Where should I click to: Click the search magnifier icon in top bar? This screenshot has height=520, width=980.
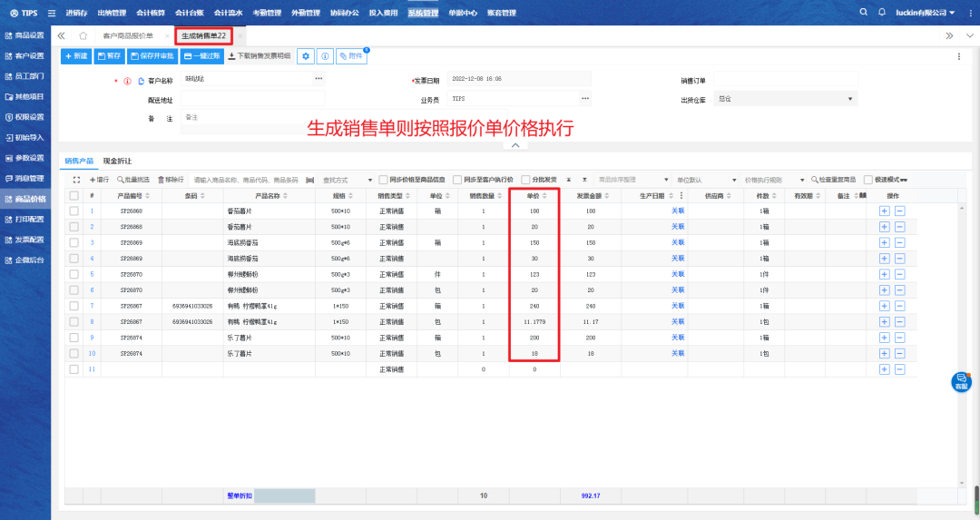coord(863,13)
